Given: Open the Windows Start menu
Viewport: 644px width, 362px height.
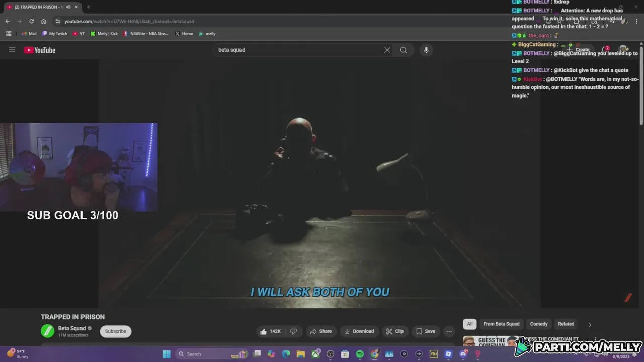Looking at the screenshot, I should pos(166,354).
